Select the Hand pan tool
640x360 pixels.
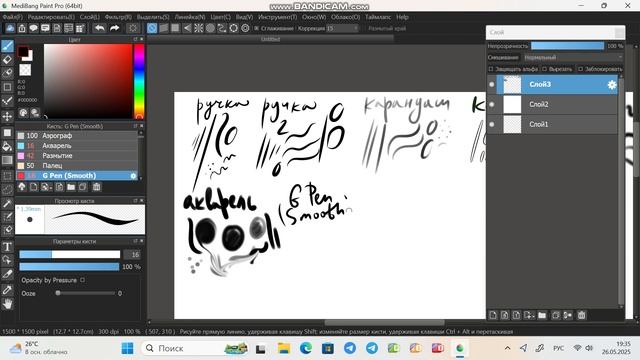7,304
